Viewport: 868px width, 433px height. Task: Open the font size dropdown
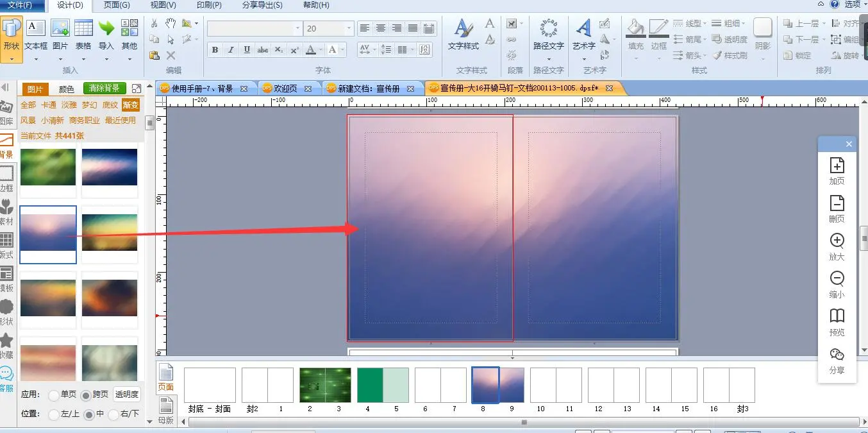349,28
